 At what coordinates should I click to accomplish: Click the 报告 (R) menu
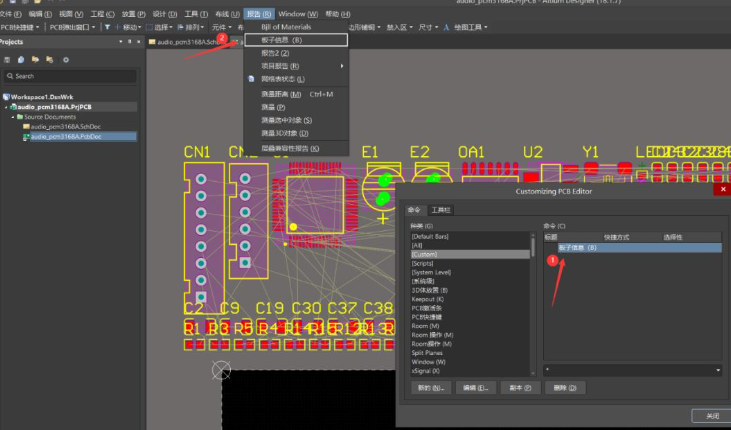coord(259,14)
